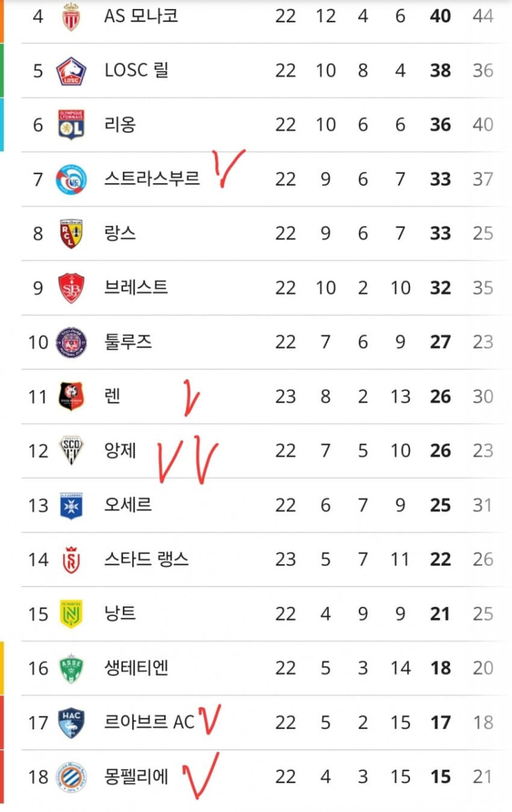Click the 툴루즈 purple round crest
Screen dimensions: 512x812
(70, 342)
